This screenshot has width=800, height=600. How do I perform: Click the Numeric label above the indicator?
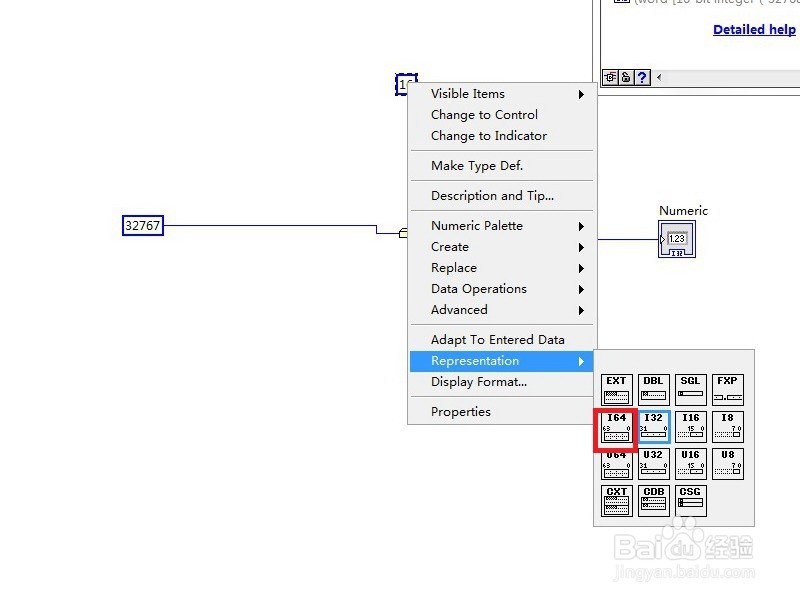[x=683, y=211]
